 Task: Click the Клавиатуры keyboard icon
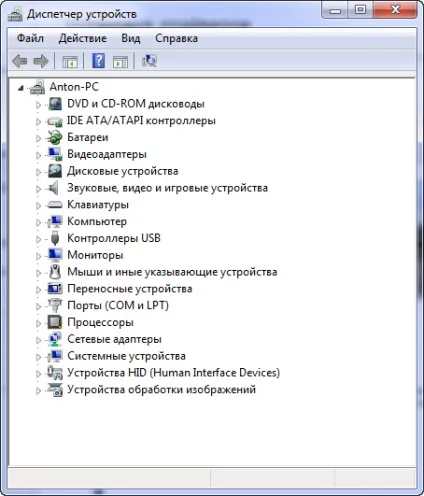55,204
